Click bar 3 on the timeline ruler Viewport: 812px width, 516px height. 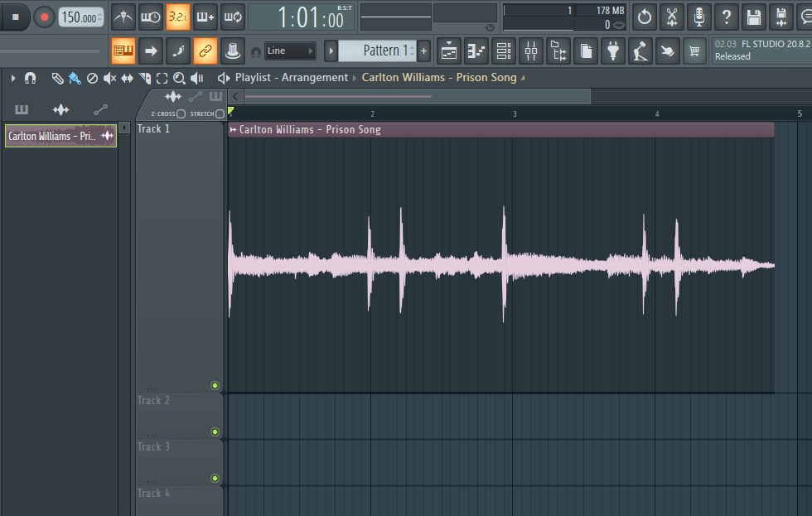pos(515,113)
